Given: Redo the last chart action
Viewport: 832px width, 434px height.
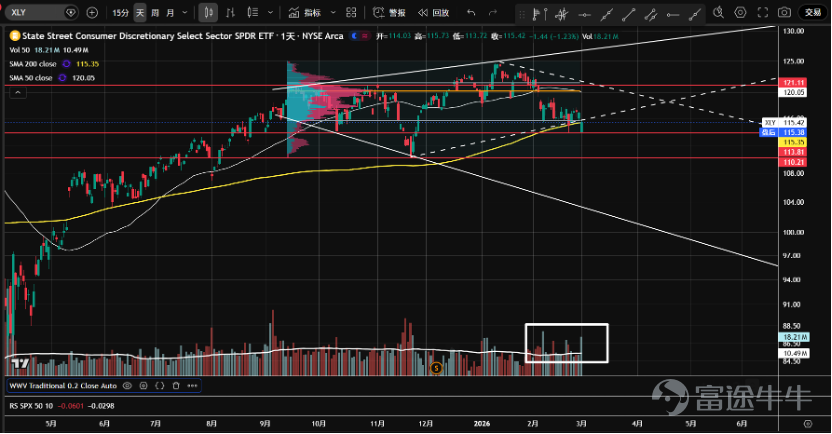Looking at the screenshot, I should click(x=493, y=12).
